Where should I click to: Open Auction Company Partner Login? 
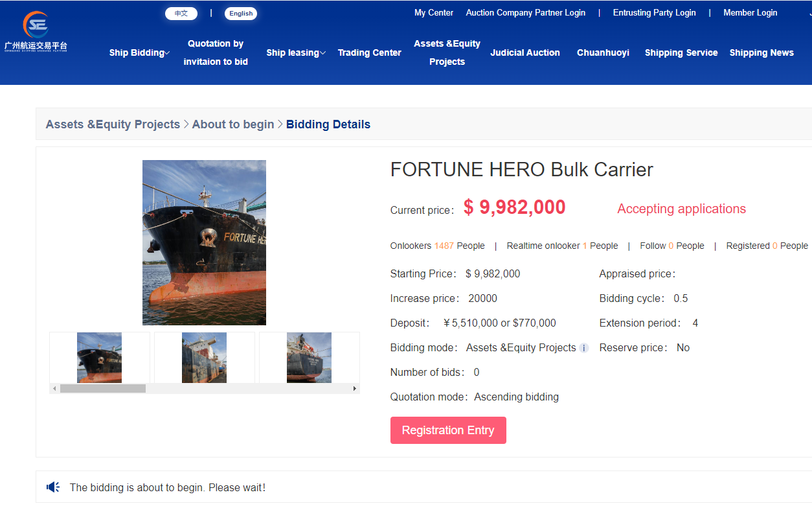click(x=526, y=12)
